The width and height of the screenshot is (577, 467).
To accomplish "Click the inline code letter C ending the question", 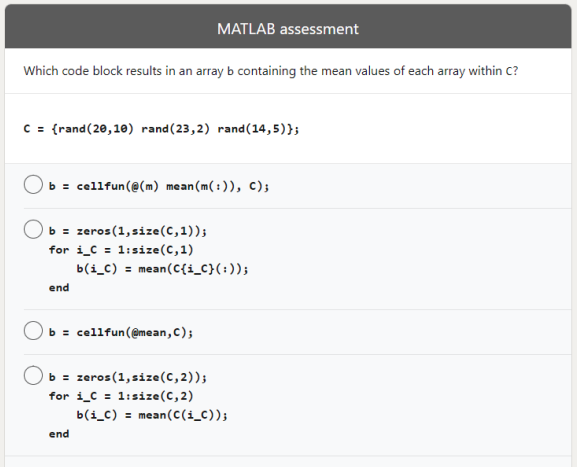I will coord(510,71).
